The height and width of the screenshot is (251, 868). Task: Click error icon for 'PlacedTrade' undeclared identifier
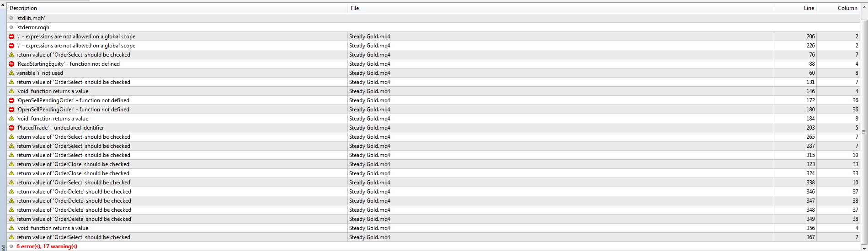click(x=11, y=128)
